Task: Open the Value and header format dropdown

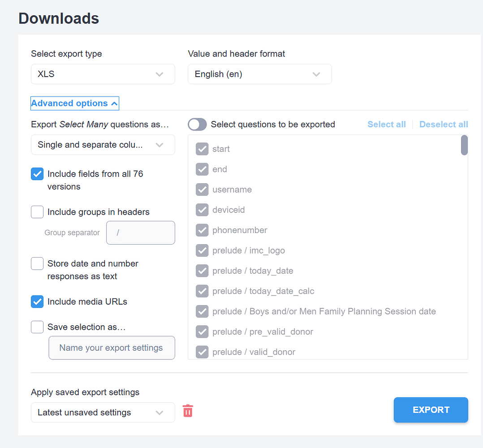Action: point(259,73)
